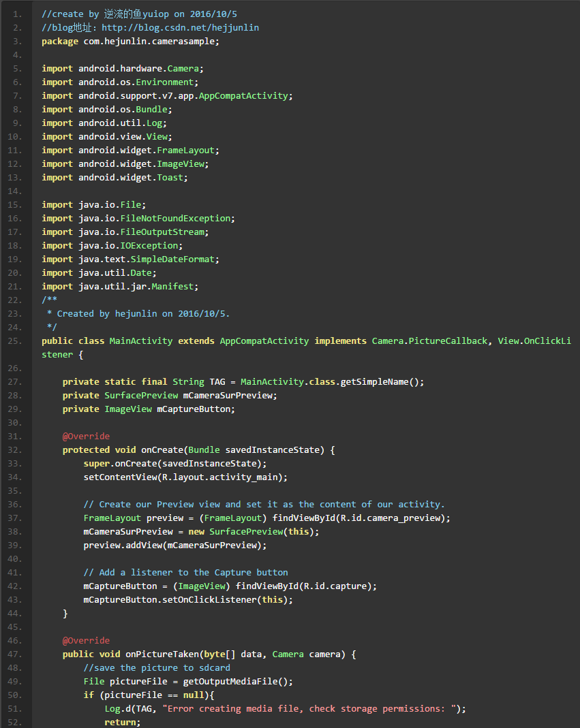
Task: Click line number 1 in the gutter
Action: point(17,14)
